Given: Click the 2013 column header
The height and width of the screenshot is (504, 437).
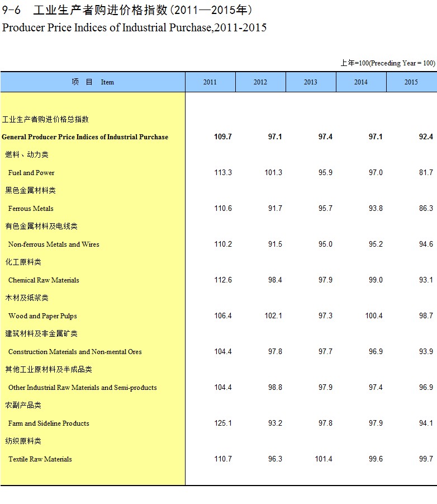Looking at the screenshot, I should coord(311,82).
